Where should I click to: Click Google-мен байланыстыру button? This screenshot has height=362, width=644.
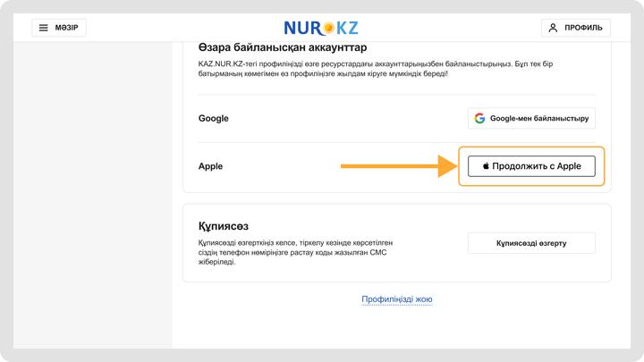click(x=531, y=118)
